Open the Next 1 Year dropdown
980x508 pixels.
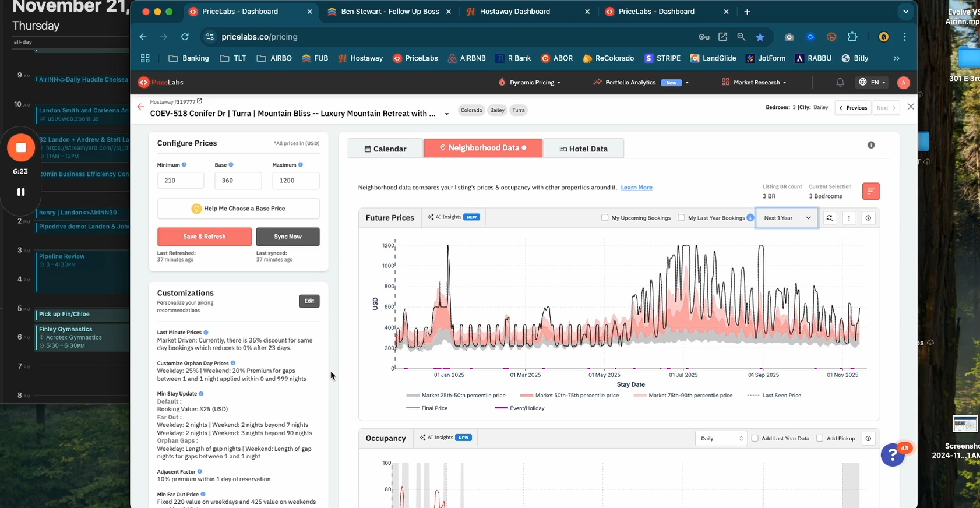coord(787,218)
